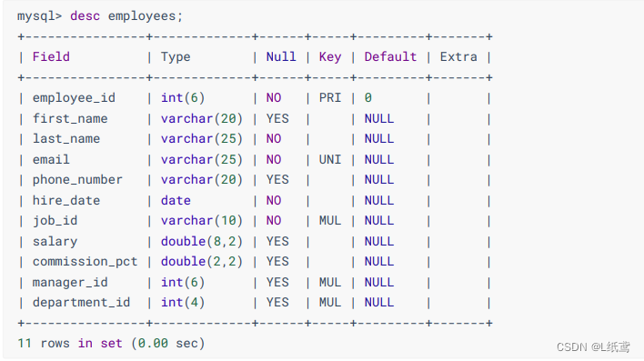This screenshot has width=644, height=361.
Task: Click the 'Extra' column header
Action: pos(458,56)
